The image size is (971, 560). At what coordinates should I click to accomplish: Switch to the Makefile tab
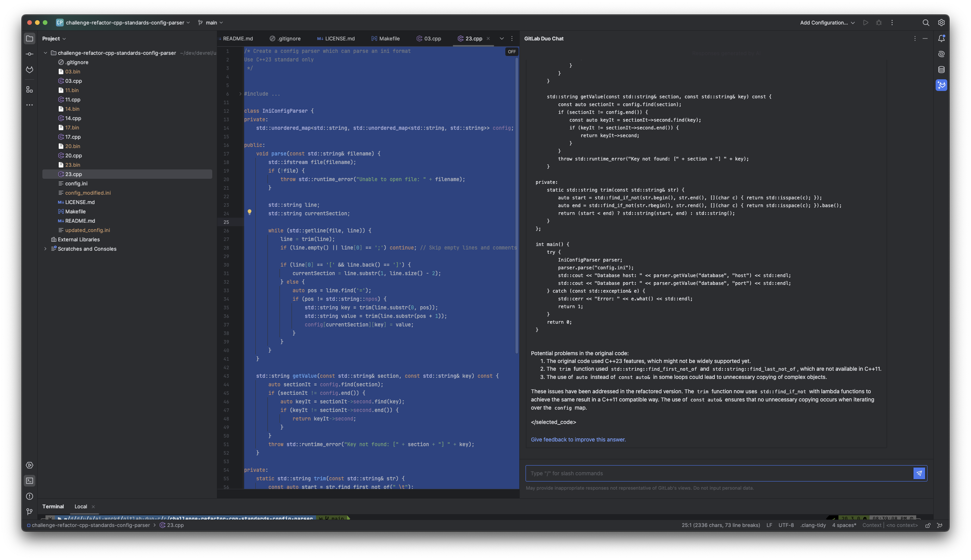point(385,38)
